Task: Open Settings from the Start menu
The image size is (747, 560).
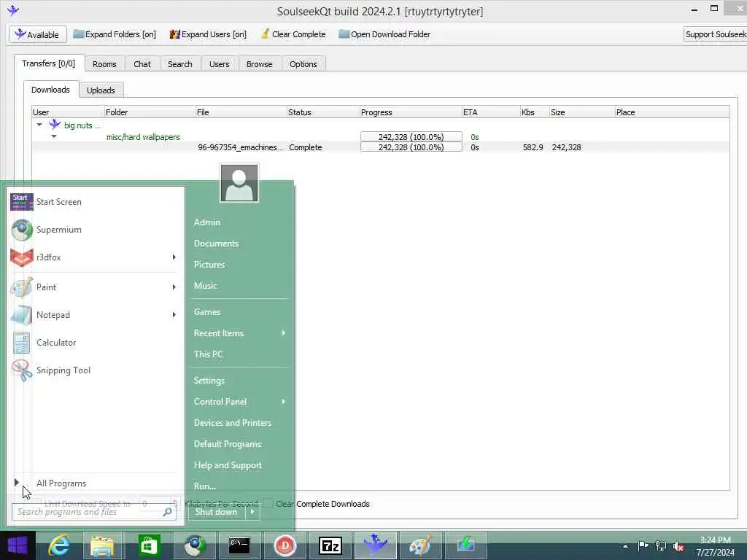Action: tap(239, 381)
